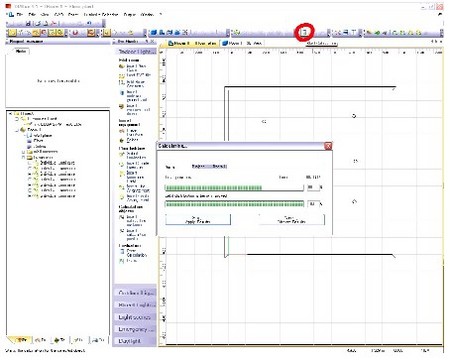Collapse the Luminaires folder in the tree
The height and width of the screenshot is (364, 450).
[x=23, y=157]
